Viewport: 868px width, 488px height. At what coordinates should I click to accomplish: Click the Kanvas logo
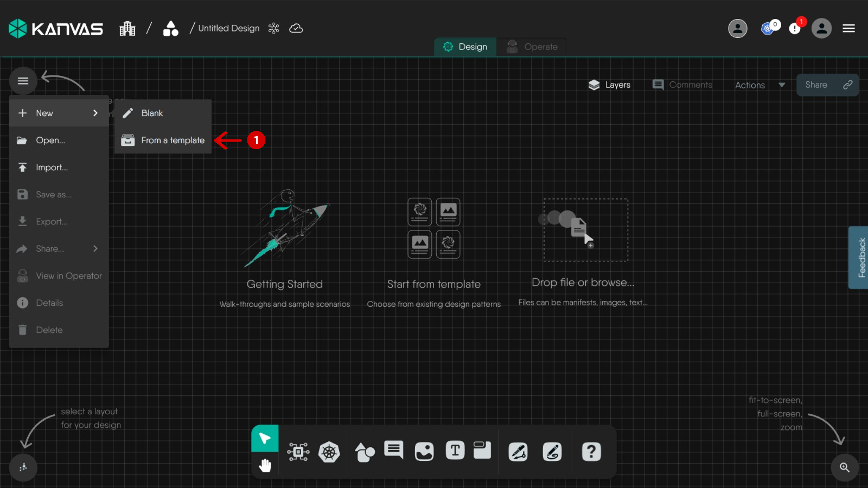click(x=56, y=28)
